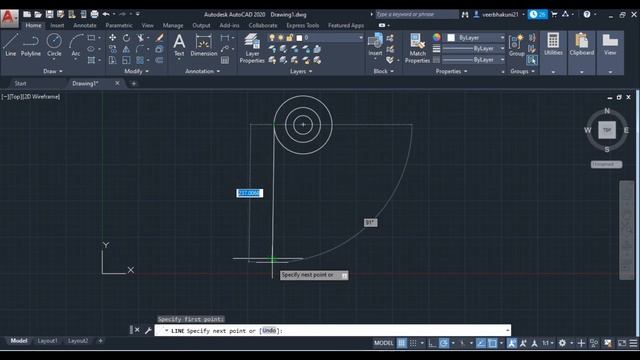This screenshot has width=640, height=360.
Task: Open the Parametric ribbon tab
Action: (118, 25)
